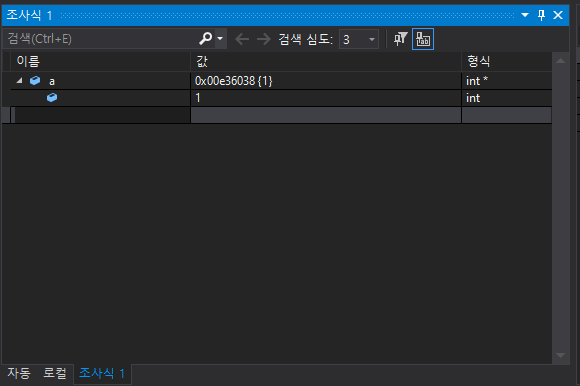Select the value 1 cell
This screenshot has width=580, height=386.
[x=326, y=98]
